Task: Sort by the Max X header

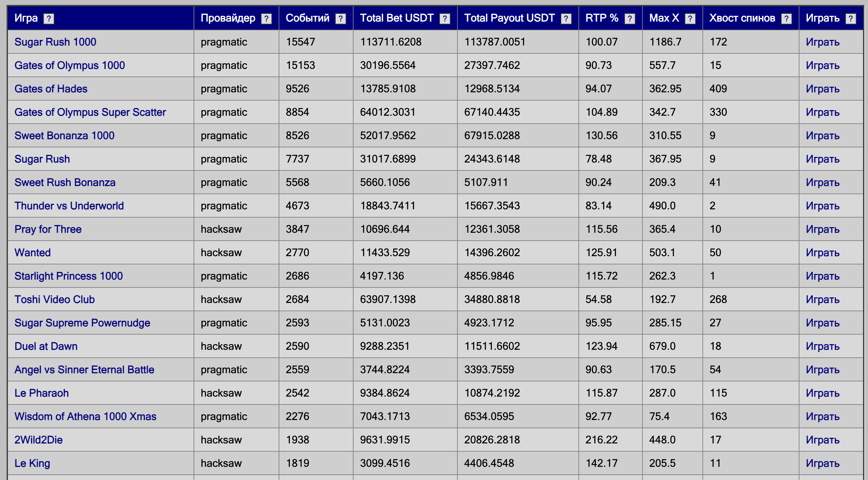Action: click(x=664, y=18)
